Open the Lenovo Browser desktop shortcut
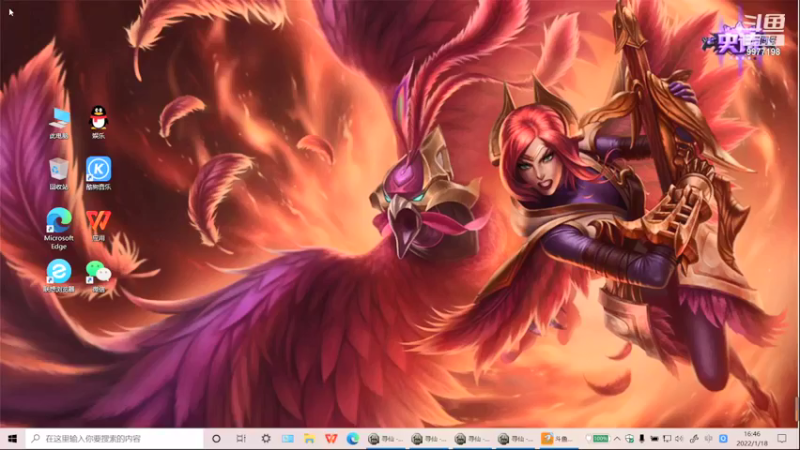800x450 pixels. (59, 276)
